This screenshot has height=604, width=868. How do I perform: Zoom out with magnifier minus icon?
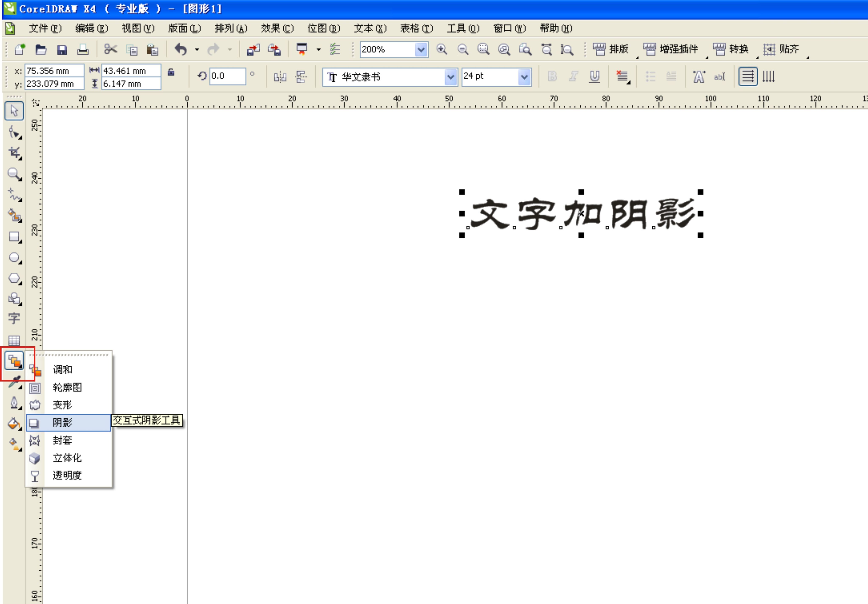click(x=463, y=50)
